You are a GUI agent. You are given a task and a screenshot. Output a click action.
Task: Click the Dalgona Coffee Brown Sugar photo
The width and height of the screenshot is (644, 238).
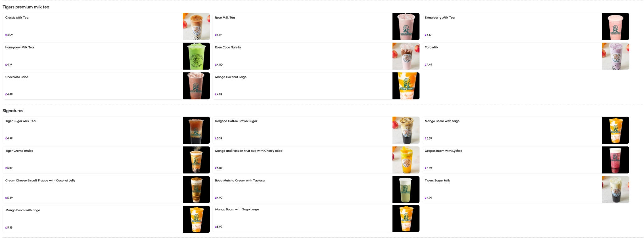point(406,130)
